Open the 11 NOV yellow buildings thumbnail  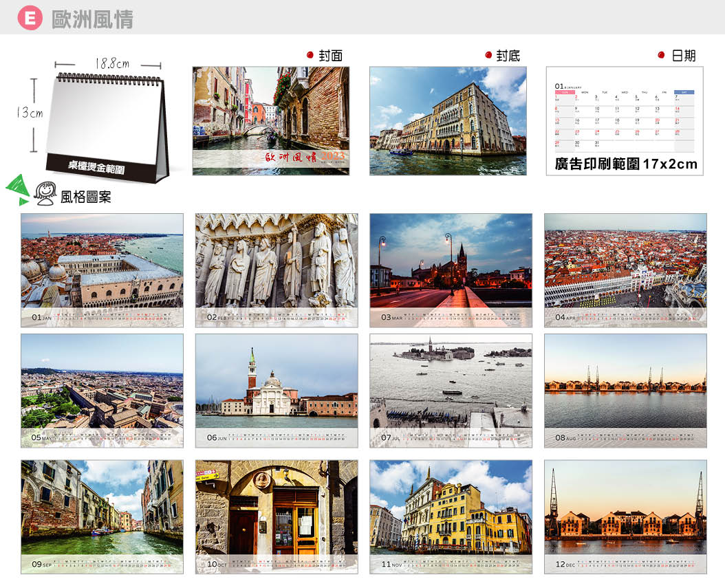[x=451, y=516]
